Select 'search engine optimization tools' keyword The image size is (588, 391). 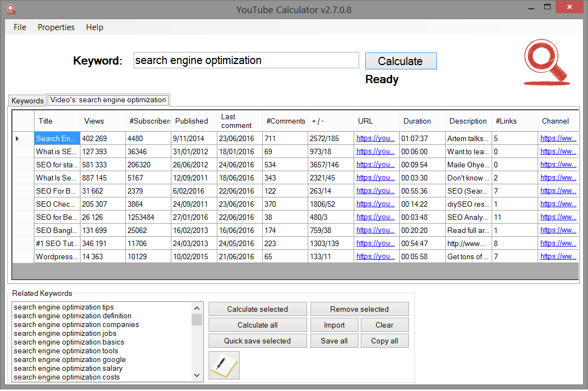pos(66,351)
